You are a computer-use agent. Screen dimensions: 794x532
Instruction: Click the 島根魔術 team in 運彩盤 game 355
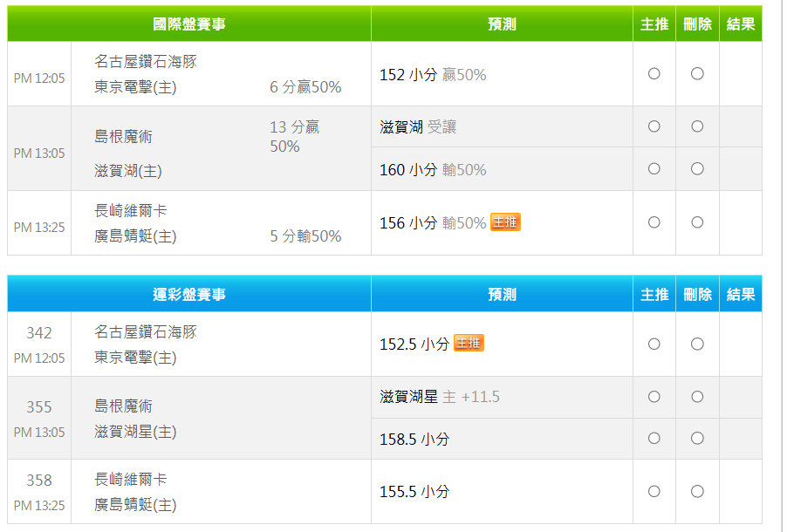tap(123, 406)
